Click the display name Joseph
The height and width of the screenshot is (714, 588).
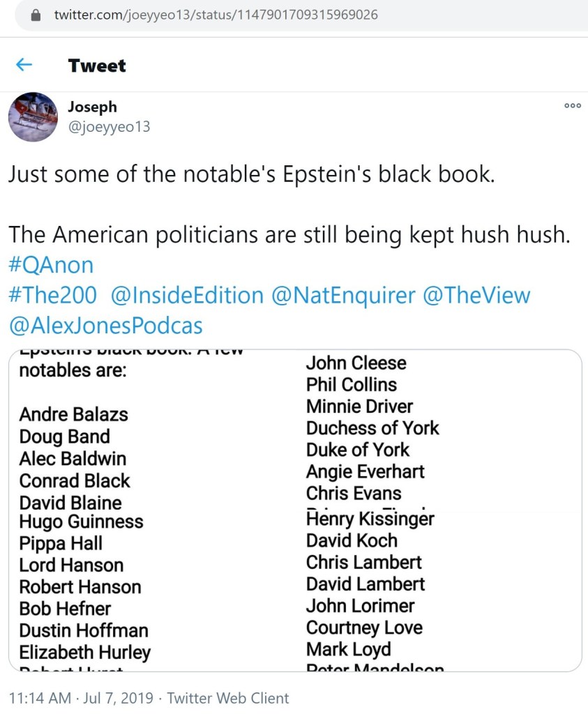[x=92, y=107]
